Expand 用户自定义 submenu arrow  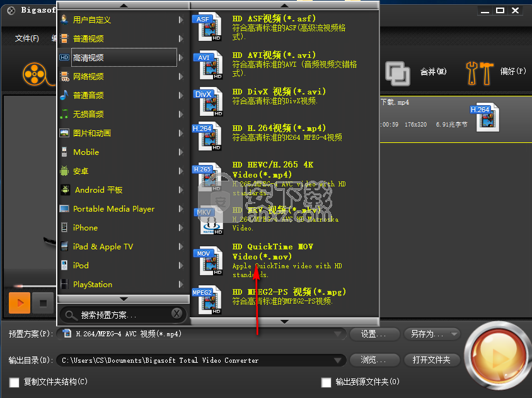(181, 20)
